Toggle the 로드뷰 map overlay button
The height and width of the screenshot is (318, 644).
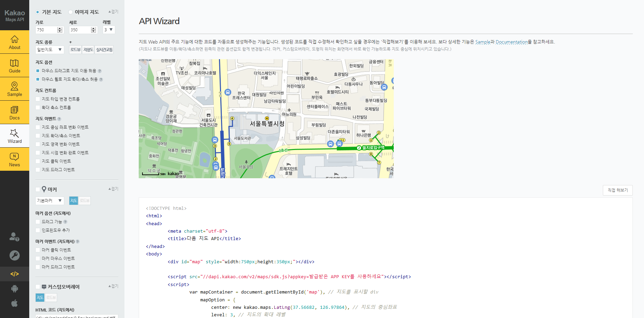75,50
